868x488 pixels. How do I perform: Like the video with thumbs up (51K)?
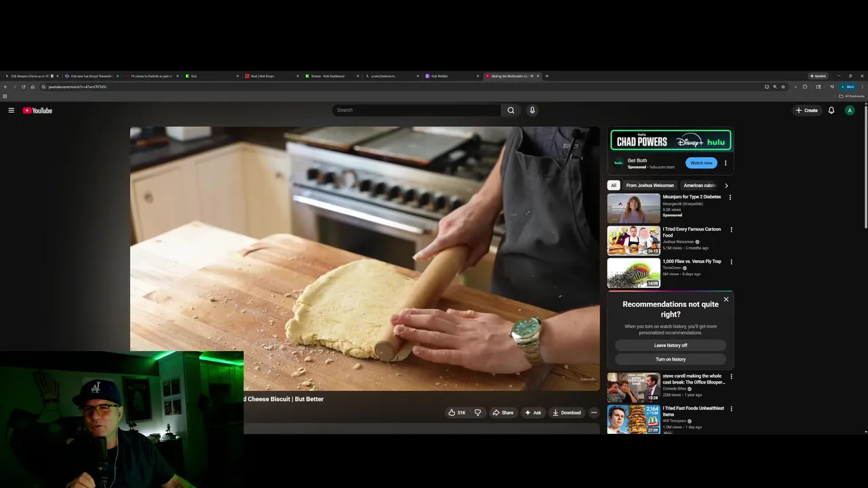[x=456, y=413]
